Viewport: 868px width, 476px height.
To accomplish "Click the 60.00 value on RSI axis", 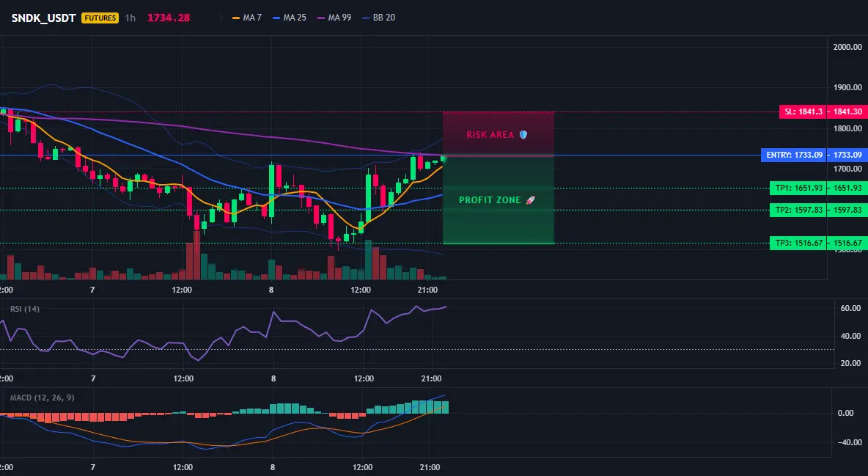I will click(851, 308).
